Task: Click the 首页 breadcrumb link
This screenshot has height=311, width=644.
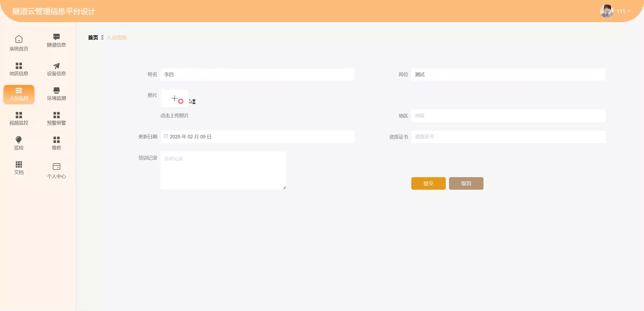Action: pos(93,37)
